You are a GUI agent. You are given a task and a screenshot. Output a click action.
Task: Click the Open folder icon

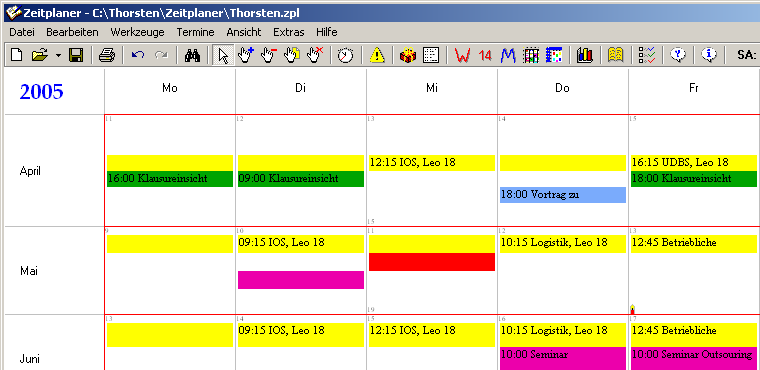[x=39, y=55]
